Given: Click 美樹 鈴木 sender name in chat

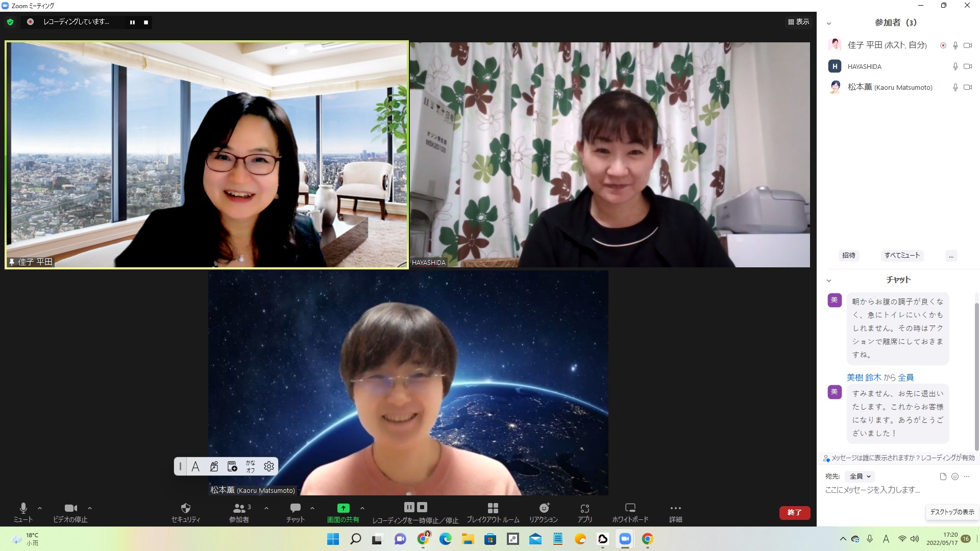Looking at the screenshot, I should [864, 378].
